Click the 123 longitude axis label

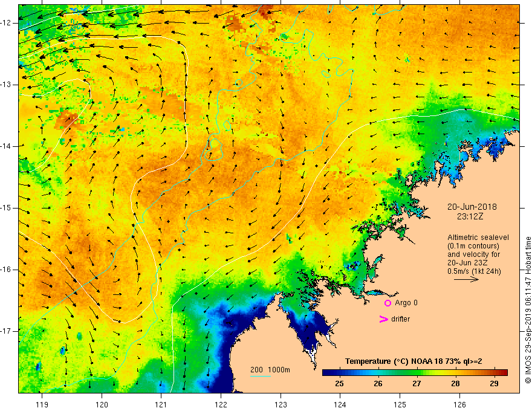point(281,404)
